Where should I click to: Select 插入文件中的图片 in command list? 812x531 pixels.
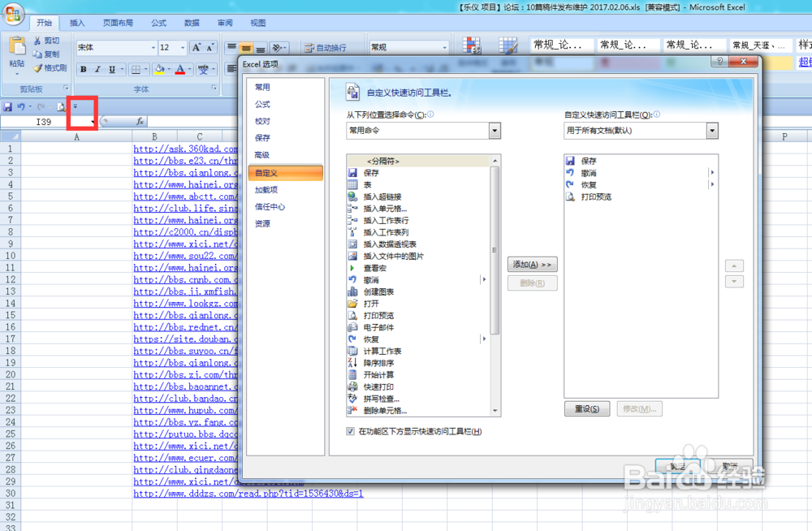418,256
